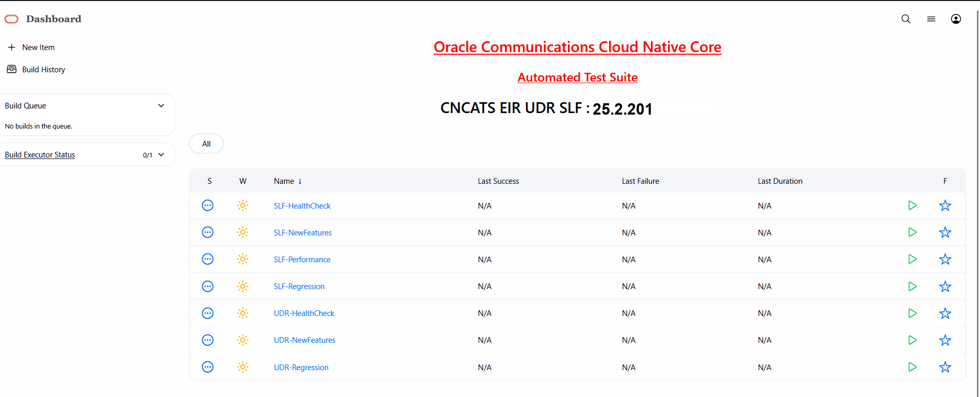Go to the Dashboard title link
Viewport: 980px width, 397px height.
click(54, 19)
